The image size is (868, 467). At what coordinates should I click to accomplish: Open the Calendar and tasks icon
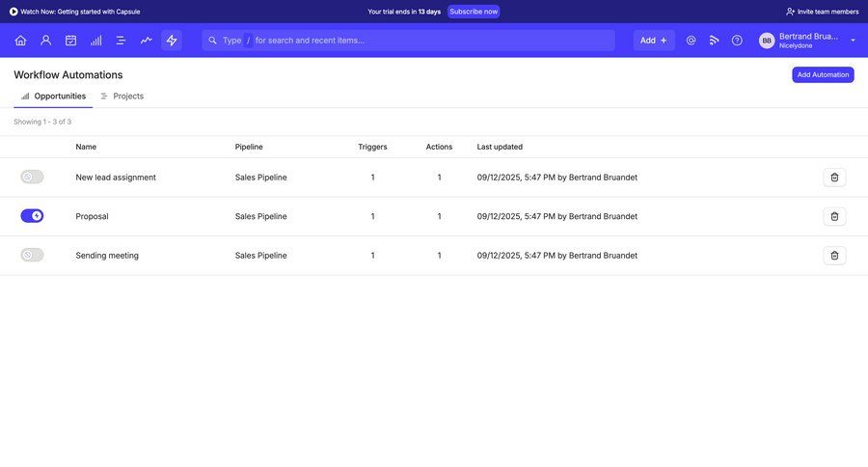point(70,41)
